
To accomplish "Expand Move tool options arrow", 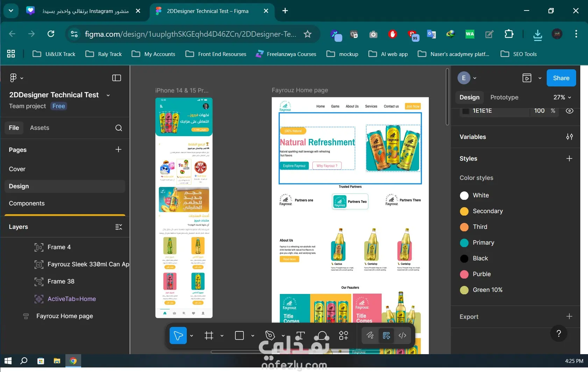I will pos(191,336).
